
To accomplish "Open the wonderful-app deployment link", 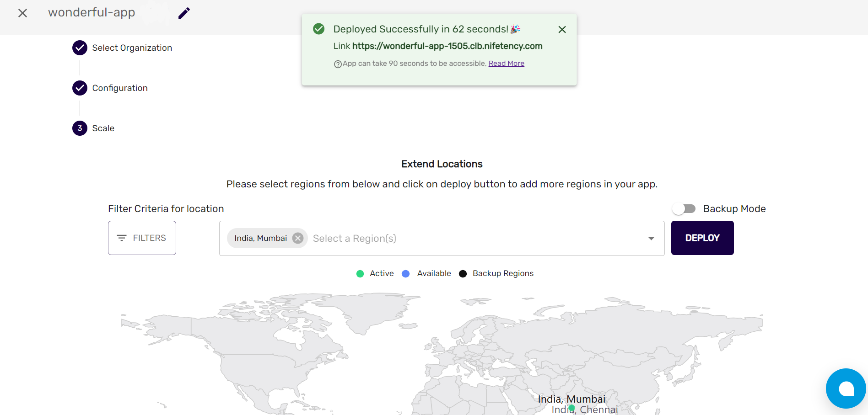I will click(447, 46).
